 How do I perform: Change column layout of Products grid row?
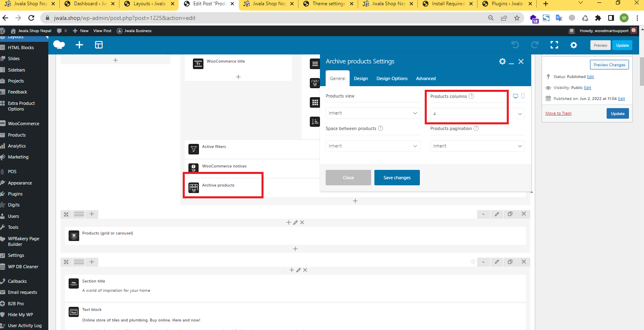[x=79, y=214]
